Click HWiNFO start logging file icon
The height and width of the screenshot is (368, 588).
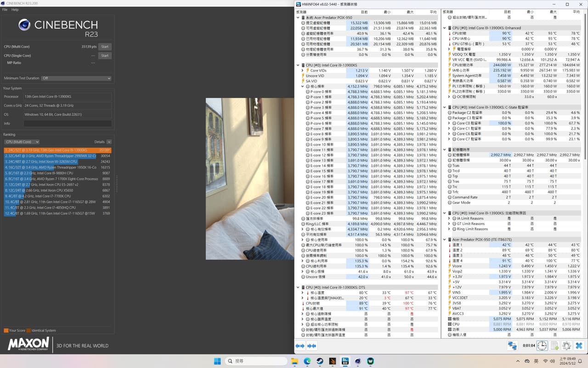click(x=554, y=345)
